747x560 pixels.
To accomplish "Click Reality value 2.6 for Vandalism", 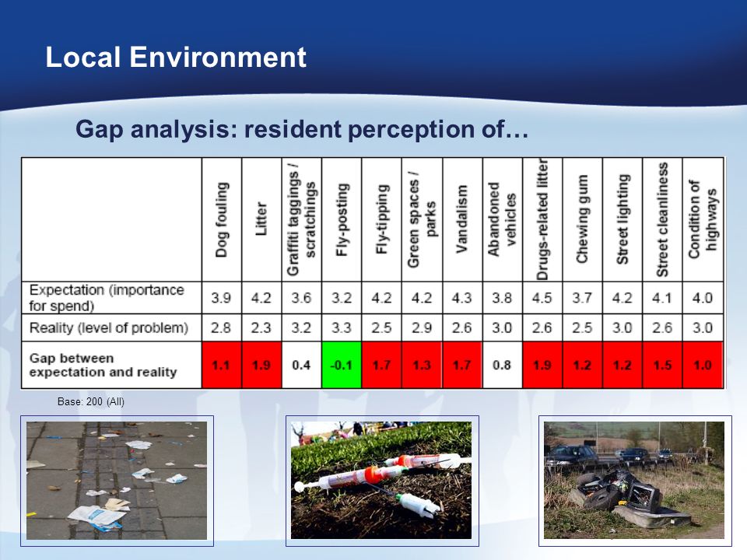I will click(x=461, y=327).
